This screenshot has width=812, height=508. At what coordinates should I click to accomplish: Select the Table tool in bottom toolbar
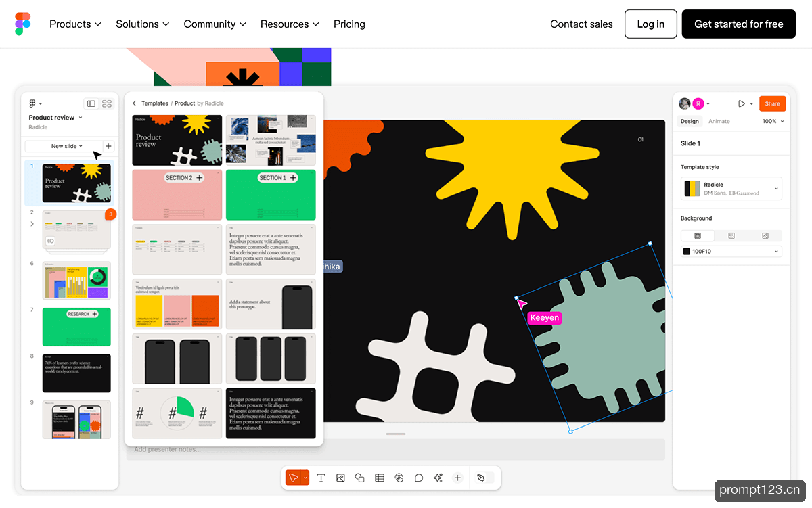(380, 478)
